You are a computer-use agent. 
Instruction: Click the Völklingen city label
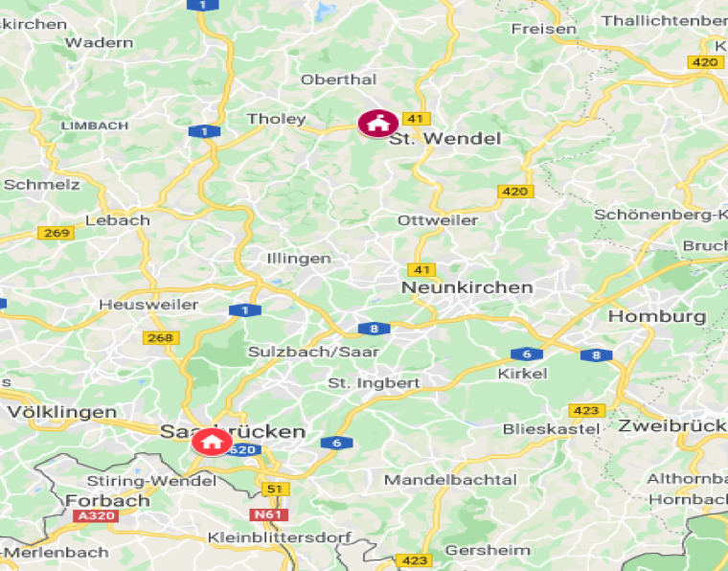(x=62, y=412)
